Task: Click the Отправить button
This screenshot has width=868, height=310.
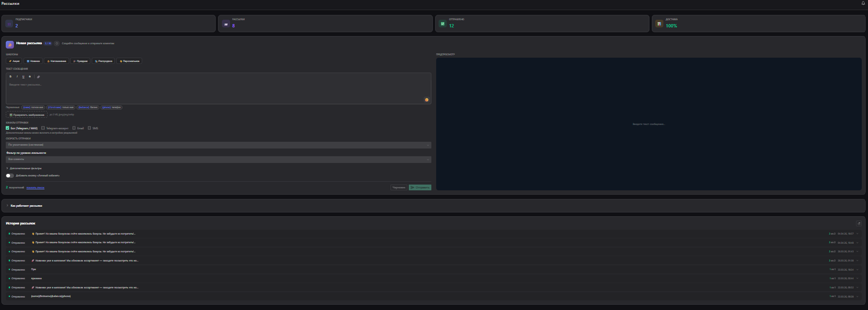Action: (x=420, y=187)
